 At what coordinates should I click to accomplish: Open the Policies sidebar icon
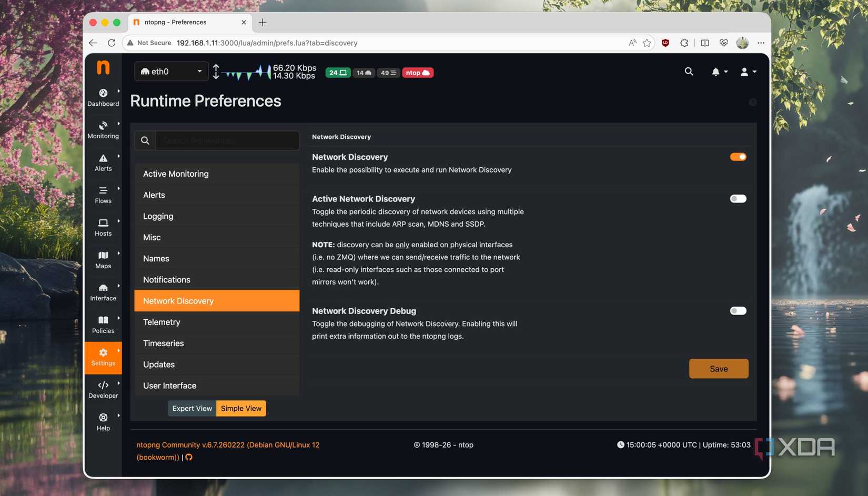pyautogui.click(x=103, y=320)
